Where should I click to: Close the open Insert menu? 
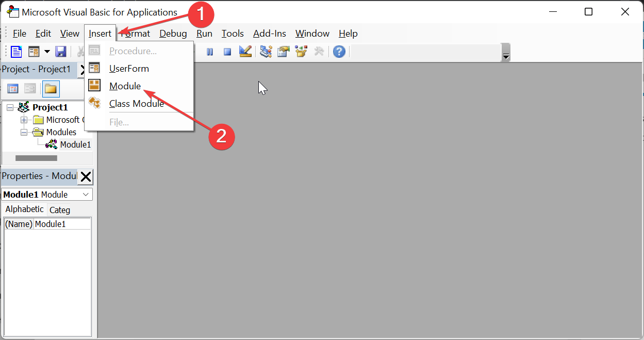click(x=100, y=34)
